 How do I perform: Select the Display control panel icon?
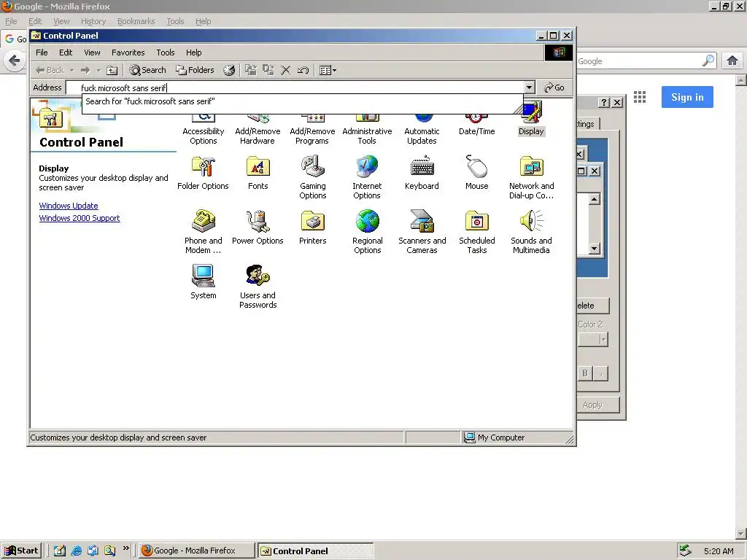pos(531,119)
